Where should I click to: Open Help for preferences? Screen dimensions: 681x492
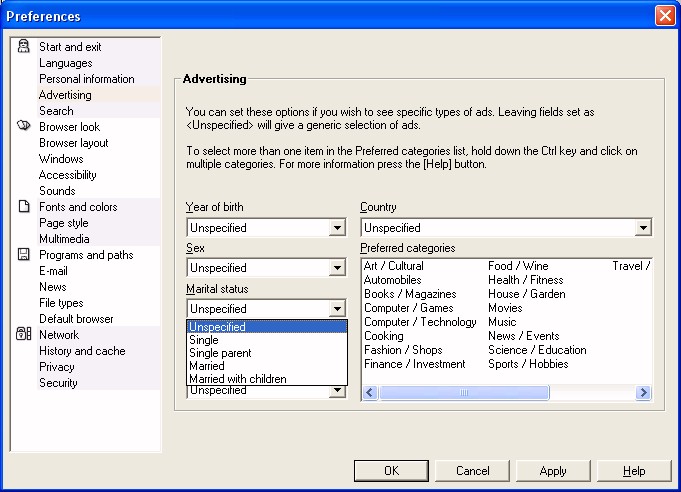pyautogui.click(x=634, y=471)
